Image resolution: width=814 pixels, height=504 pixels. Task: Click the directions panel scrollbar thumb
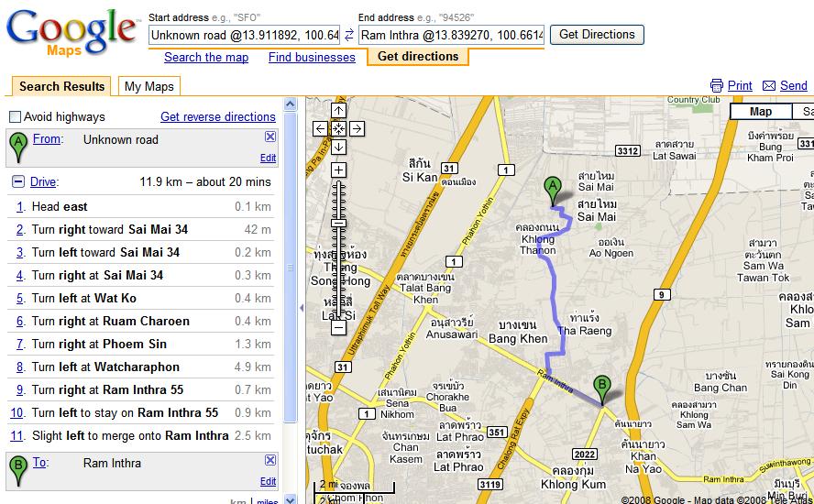point(291,268)
